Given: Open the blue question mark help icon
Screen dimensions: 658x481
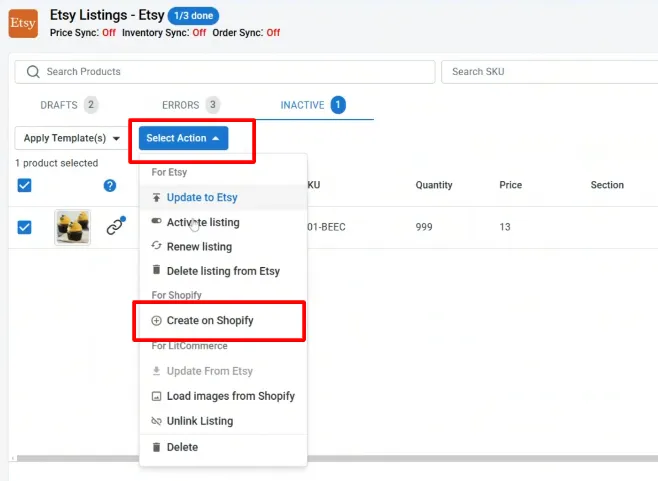Looking at the screenshot, I should pyautogui.click(x=110, y=186).
